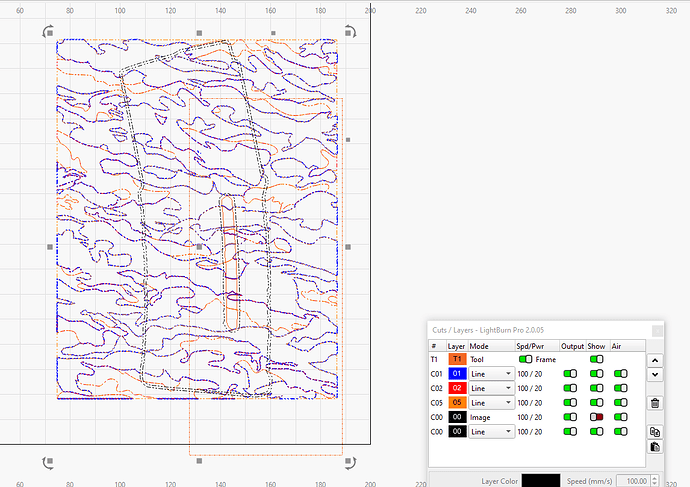Click the bottom-middle selection handle on canvas
The height and width of the screenshot is (487, 690).
coord(199,461)
